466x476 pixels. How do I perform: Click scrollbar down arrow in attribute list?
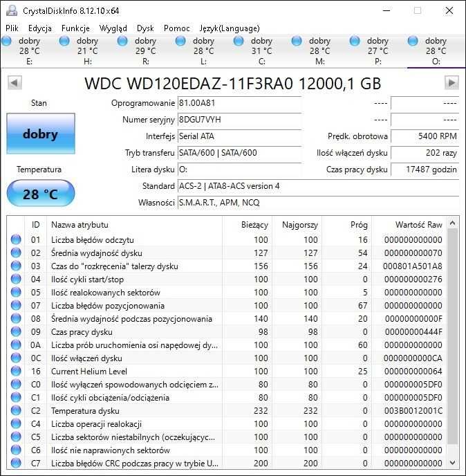pos(452,463)
